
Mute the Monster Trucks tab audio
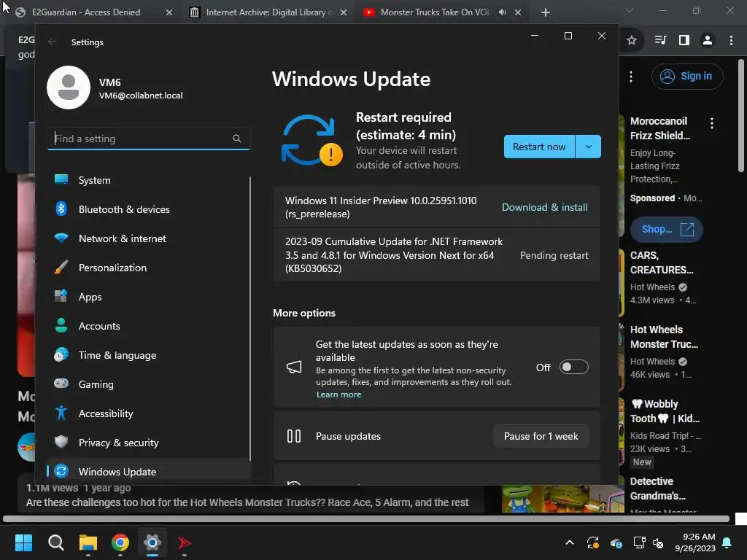tap(502, 12)
